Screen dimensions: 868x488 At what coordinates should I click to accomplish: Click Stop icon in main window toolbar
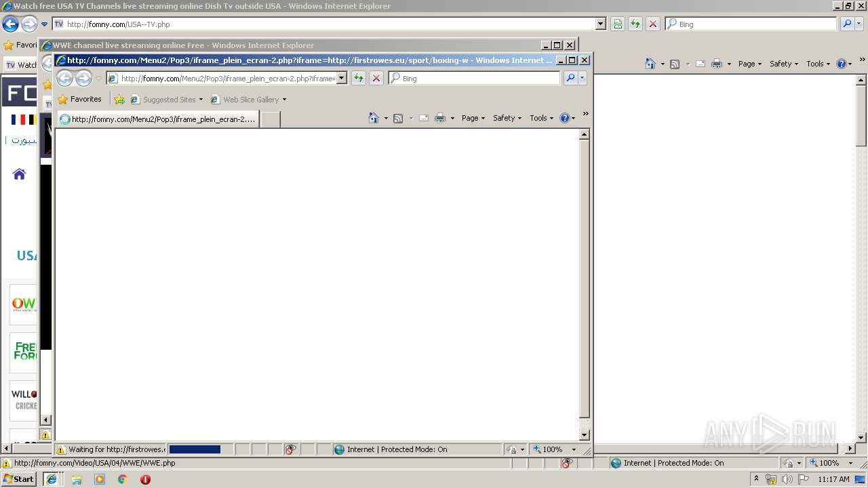pyautogui.click(x=653, y=24)
